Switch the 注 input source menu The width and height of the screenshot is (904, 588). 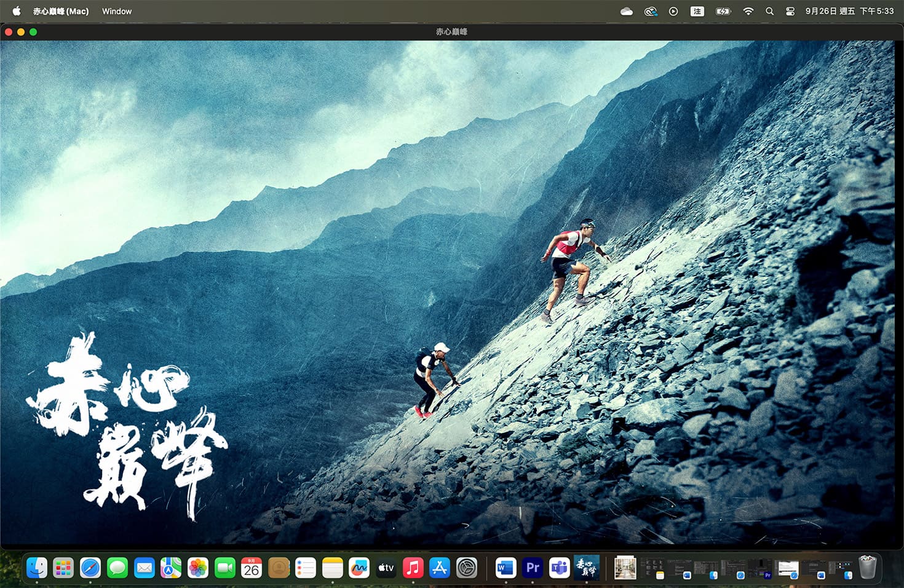697,11
